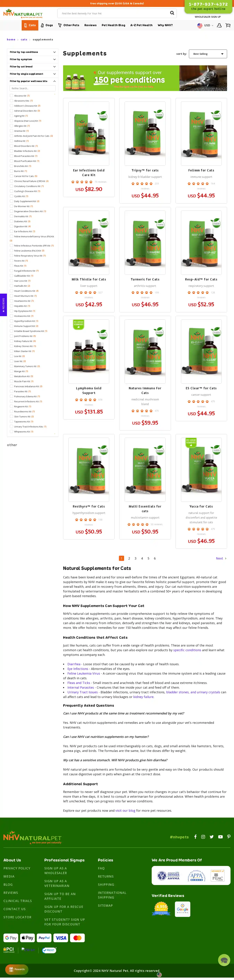The height and width of the screenshot is (980, 234).
Task: Click the Refine Search input field
Action: [33, 88]
